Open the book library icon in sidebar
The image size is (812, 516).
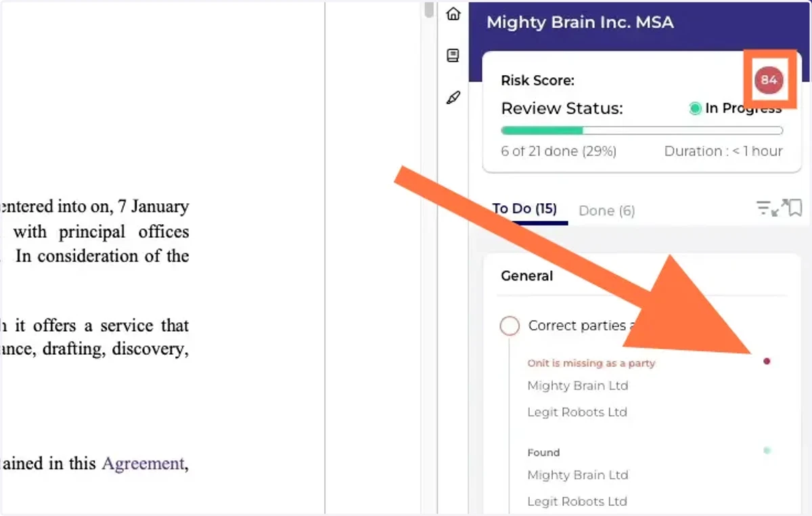click(453, 56)
